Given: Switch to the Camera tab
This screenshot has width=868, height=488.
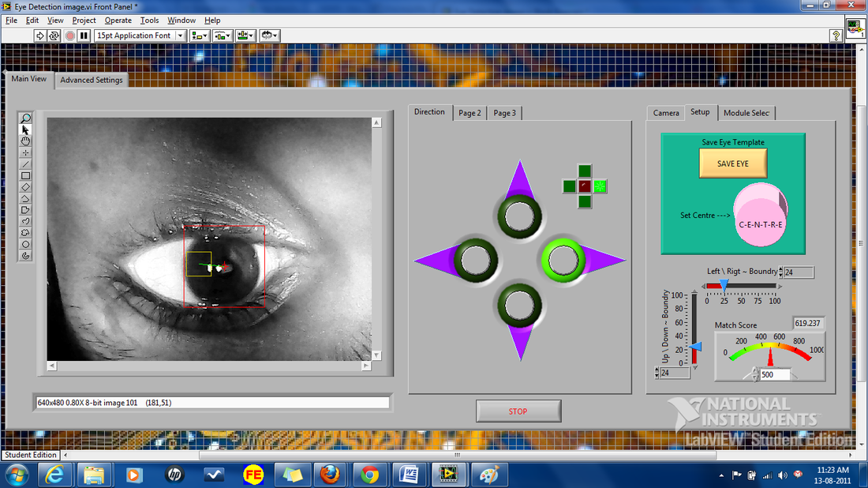Looking at the screenshot, I should tap(666, 113).
